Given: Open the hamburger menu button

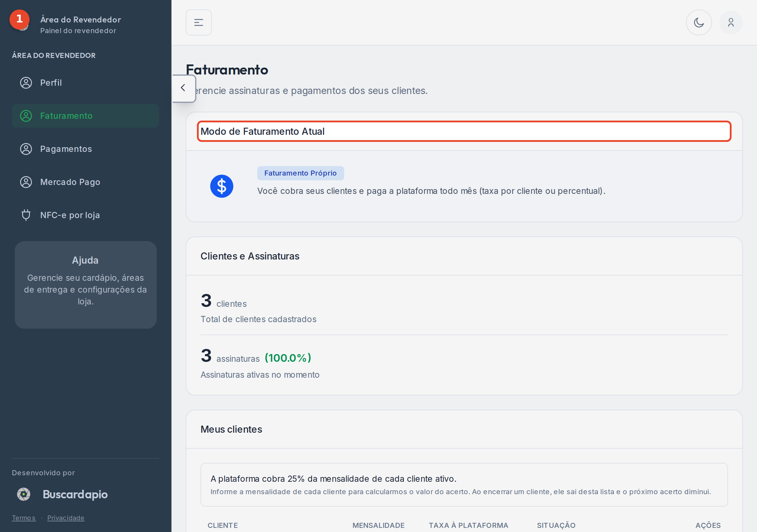Looking at the screenshot, I should pyautogui.click(x=198, y=22).
